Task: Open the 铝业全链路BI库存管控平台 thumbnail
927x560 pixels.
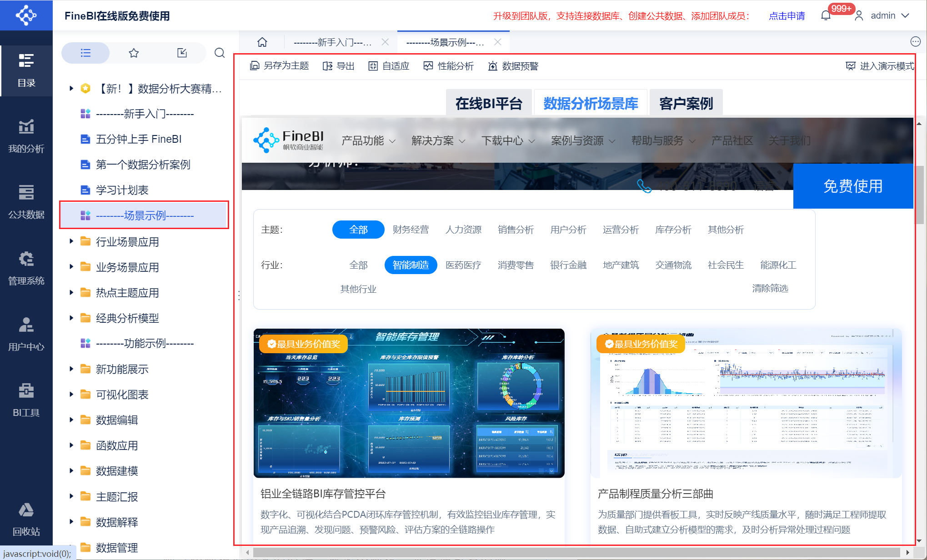Action: (x=409, y=403)
